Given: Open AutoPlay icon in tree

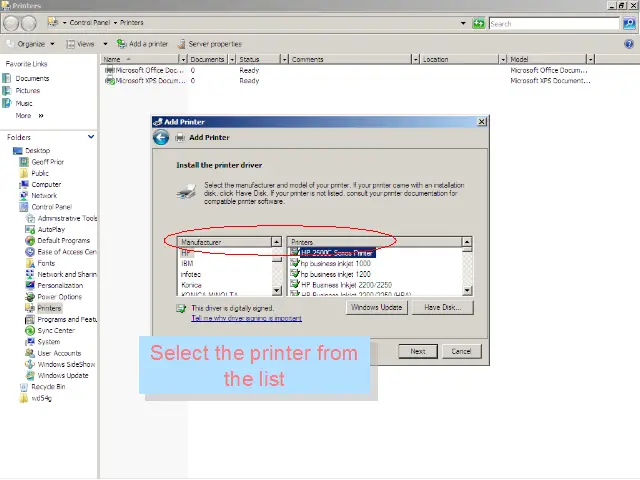Looking at the screenshot, I should point(30,229).
